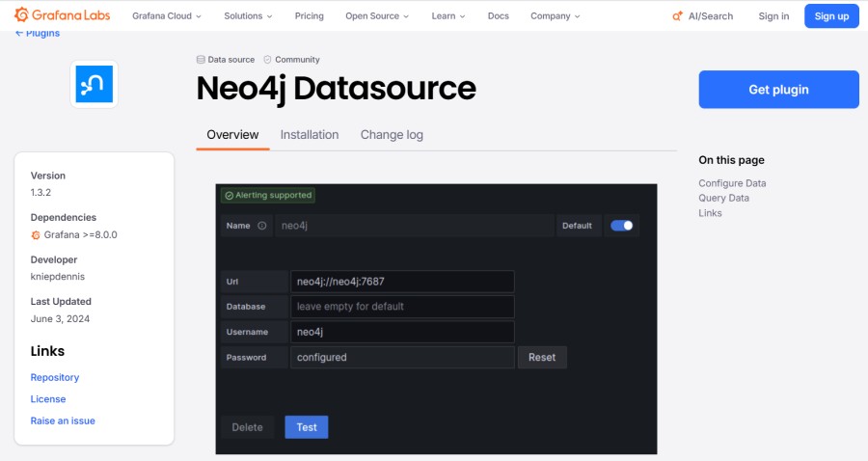Expand the Open Source dropdown
Viewport: 868px width, 461px height.
(x=377, y=16)
